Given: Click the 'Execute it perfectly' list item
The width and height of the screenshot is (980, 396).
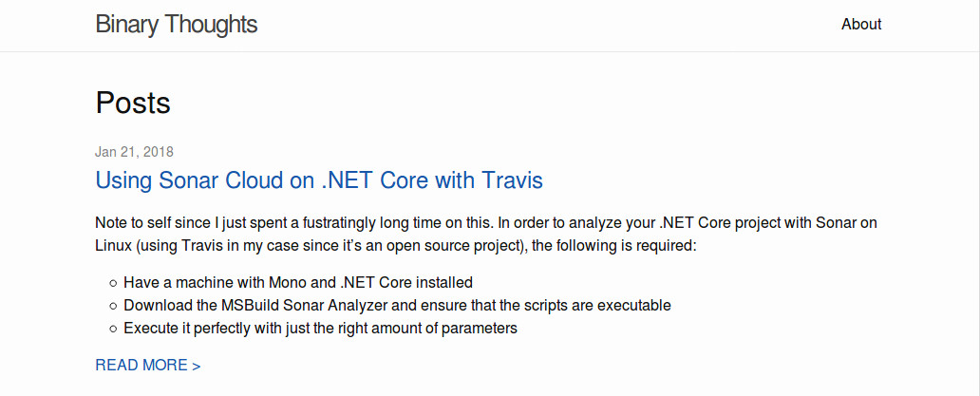Looking at the screenshot, I should pyautogui.click(x=320, y=329).
